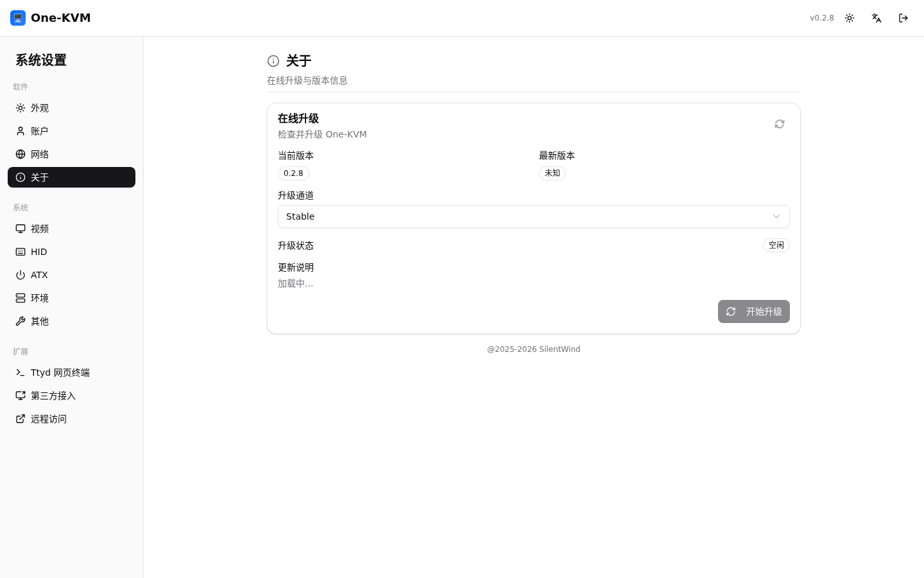Click the 0.2.8 current version badge

point(293,173)
